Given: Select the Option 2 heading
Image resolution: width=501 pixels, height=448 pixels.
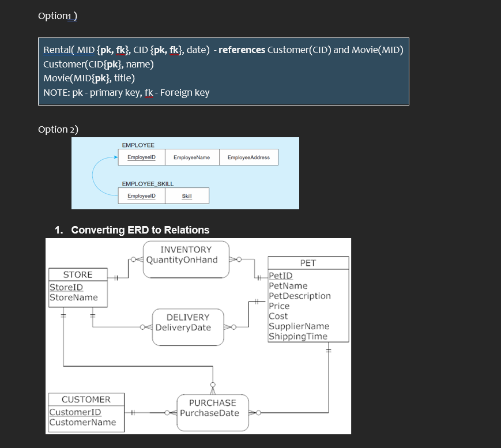Looking at the screenshot, I should click(58, 129).
